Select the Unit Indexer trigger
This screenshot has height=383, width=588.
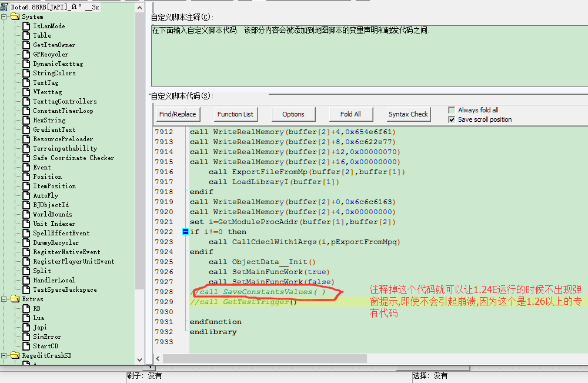pyautogui.click(x=54, y=223)
